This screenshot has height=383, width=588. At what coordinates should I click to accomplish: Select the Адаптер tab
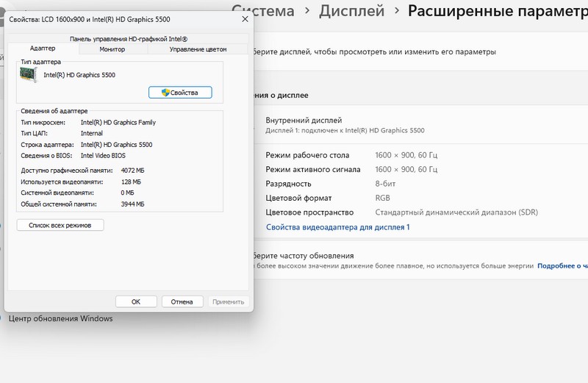point(42,49)
